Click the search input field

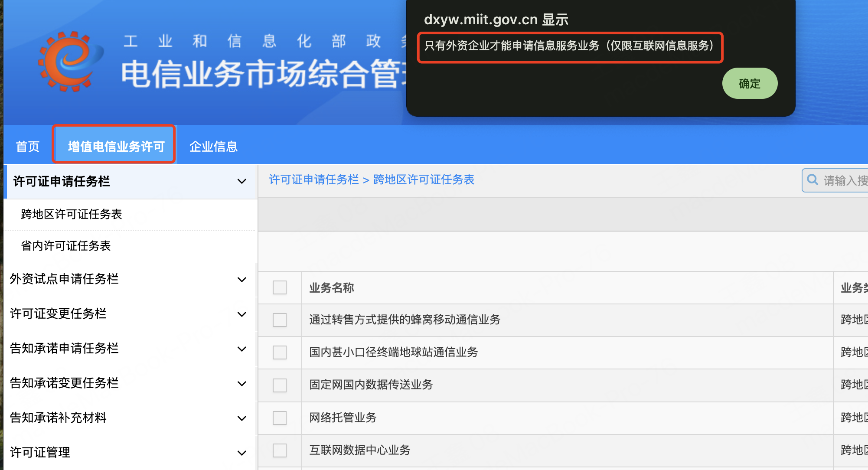(845, 180)
